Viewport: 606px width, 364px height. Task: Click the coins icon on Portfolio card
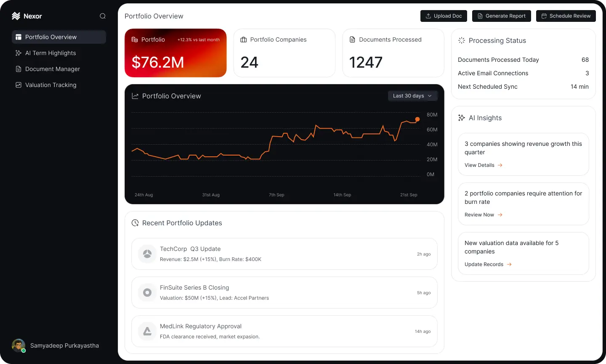[x=135, y=40]
